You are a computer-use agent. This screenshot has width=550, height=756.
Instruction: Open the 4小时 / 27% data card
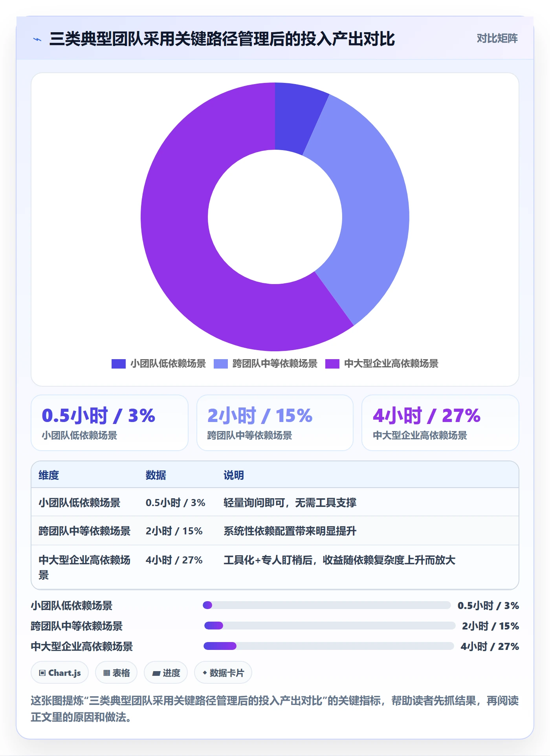[x=440, y=423]
